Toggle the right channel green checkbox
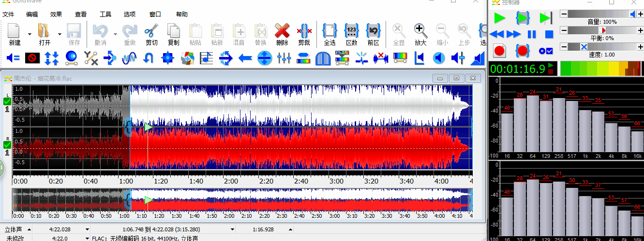644x241 pixels. [x=7, y=144]
